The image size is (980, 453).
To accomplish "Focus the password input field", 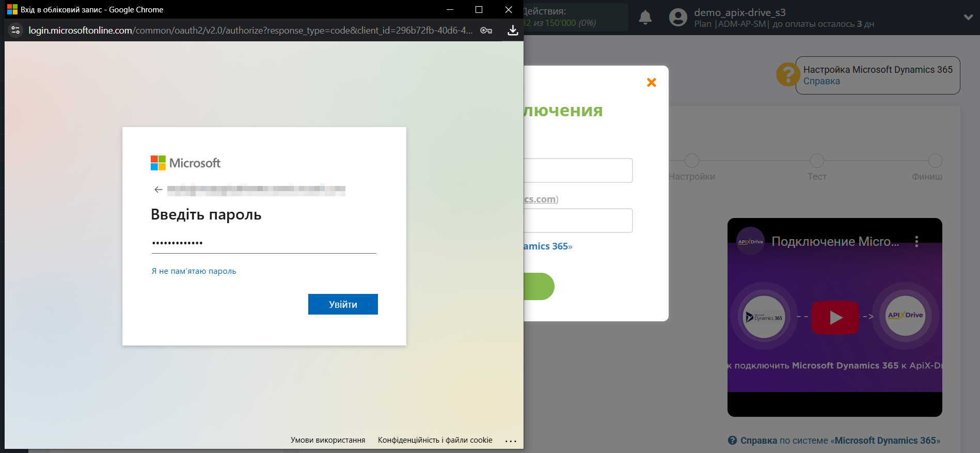I will tap(264, 243).
